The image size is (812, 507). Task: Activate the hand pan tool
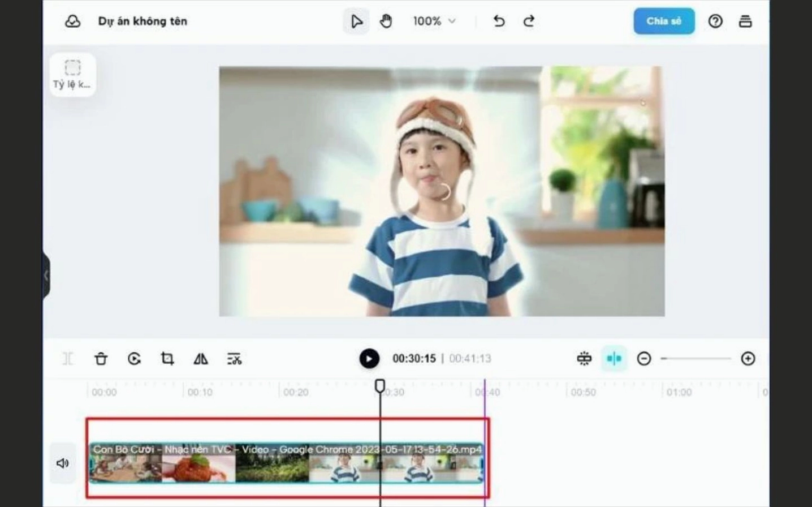point(386,21)
